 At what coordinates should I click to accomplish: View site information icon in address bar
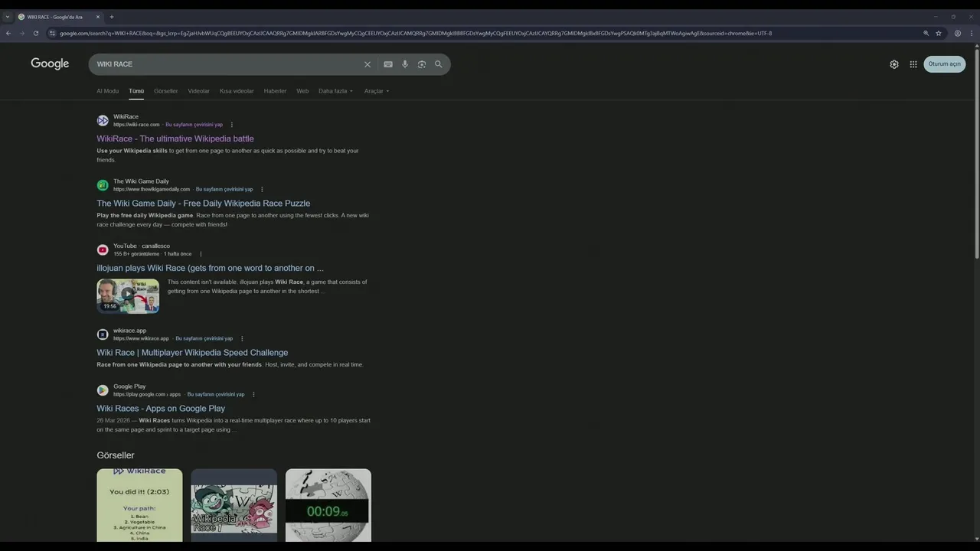(52, 33)
